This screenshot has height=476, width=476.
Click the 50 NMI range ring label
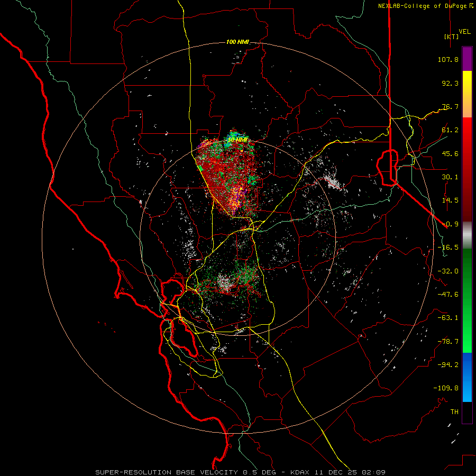[237, 140]
